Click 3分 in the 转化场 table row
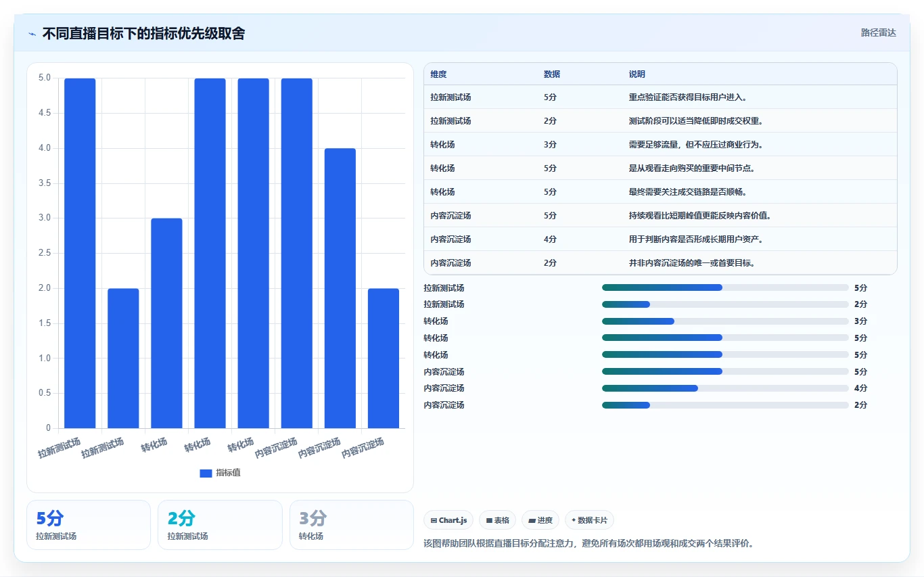 pos(551,145)
